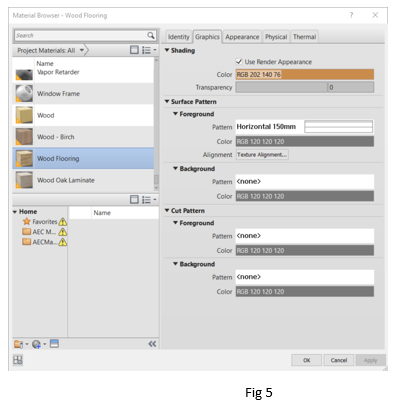Click the horizontal pattern preview swatch

click(338, 127)
